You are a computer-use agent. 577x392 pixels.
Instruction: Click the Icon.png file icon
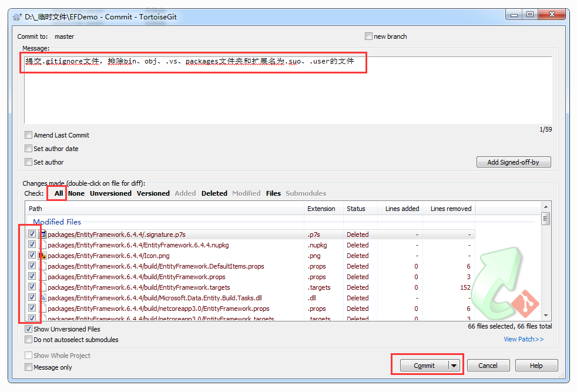point(42,256)
